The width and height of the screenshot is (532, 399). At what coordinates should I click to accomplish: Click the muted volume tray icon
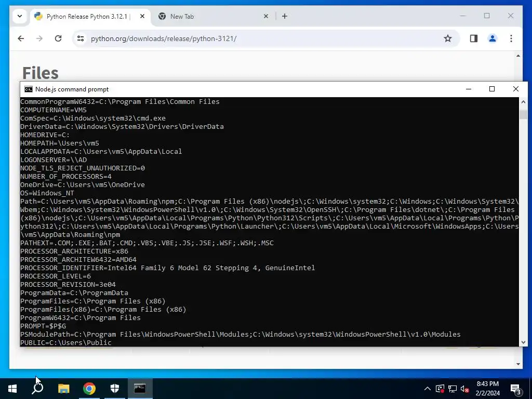tap(465, 389)
